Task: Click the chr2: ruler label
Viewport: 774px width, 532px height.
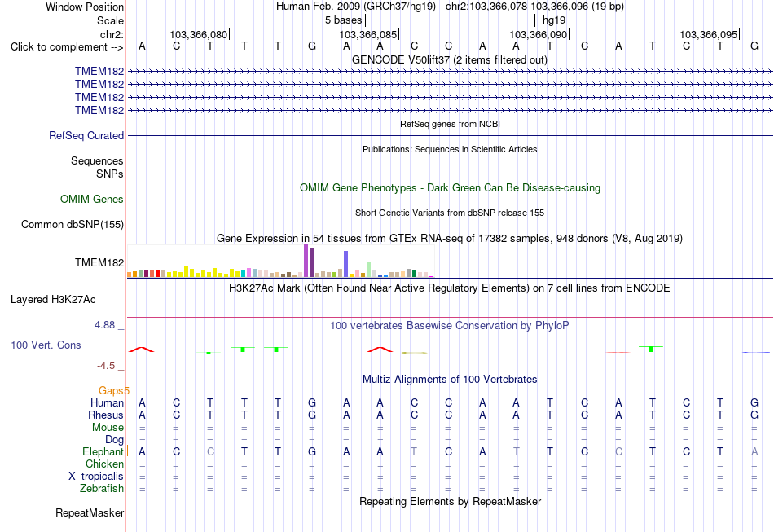Action: [x=112, y=34]
